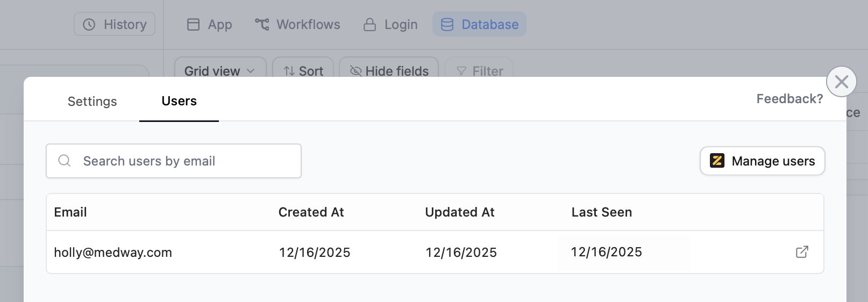868x302 pixels.
Task: Select the holly@medway.com email cell
Action: (x=113, y=253)
